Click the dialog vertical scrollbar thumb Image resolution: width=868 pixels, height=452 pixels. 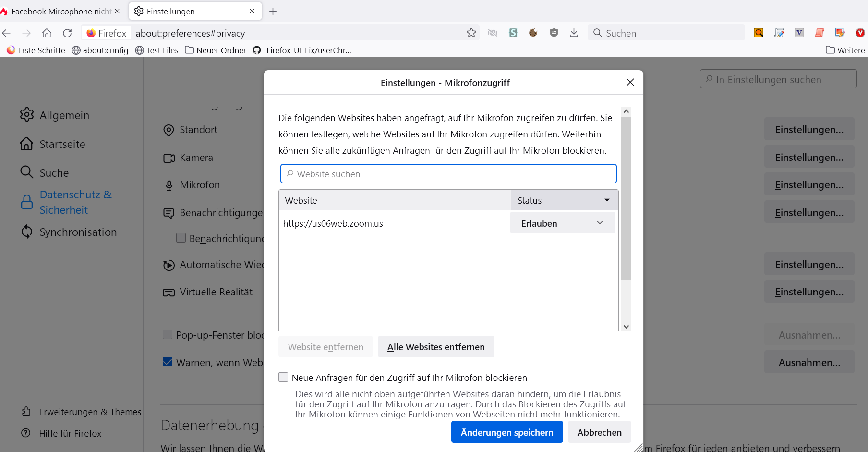[x=626, y=198]
